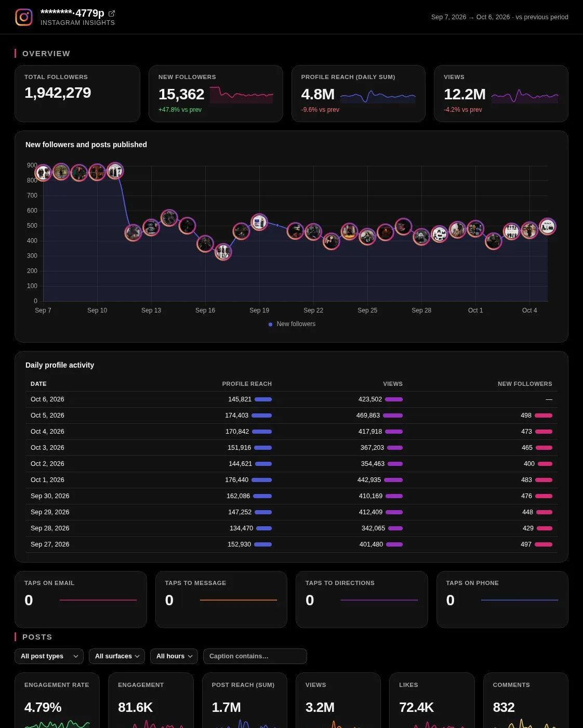Click the Post Reach 1.7M card

click(x=245, y=700)
